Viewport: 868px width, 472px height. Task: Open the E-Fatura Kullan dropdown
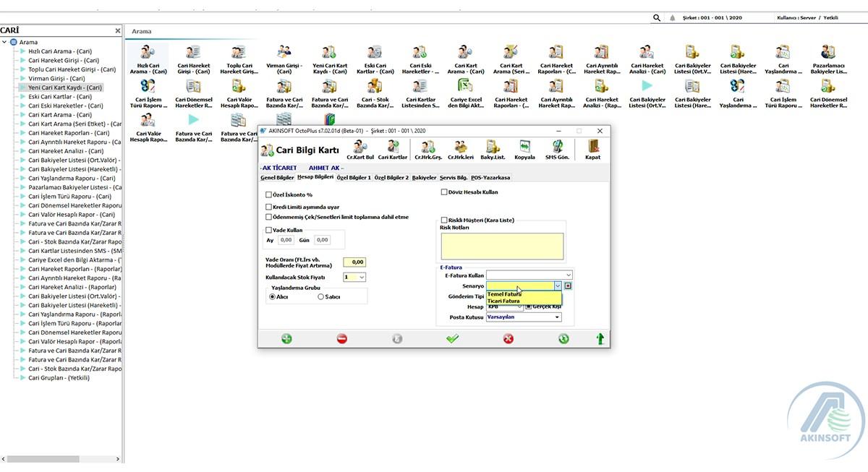(x=568, y=275)
